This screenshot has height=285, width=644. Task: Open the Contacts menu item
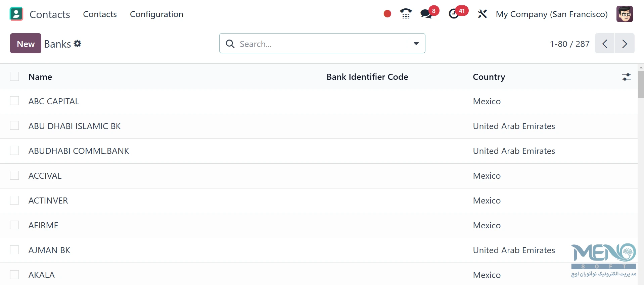tap(100, 14)
